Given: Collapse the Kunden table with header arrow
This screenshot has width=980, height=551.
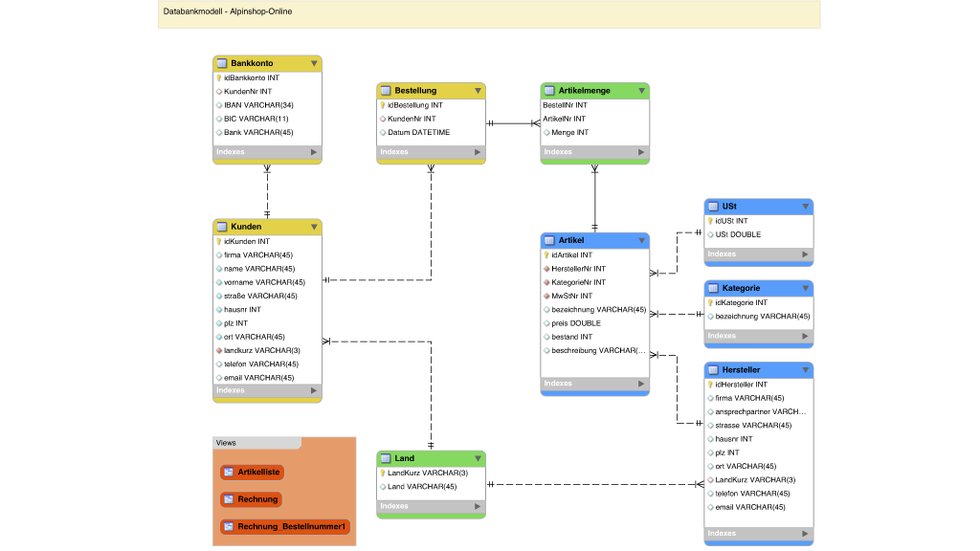Looking at the screenshot, I should coord(313,227).
